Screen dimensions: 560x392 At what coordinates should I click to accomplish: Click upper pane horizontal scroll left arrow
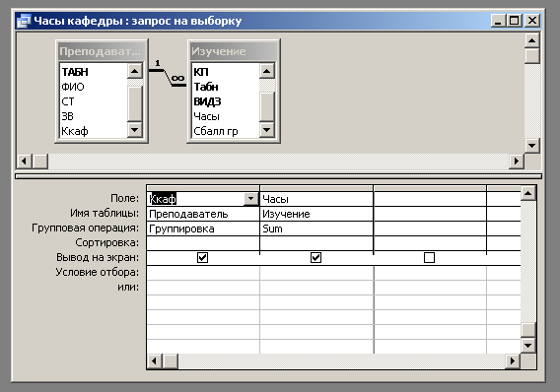(x=24, y=161)
